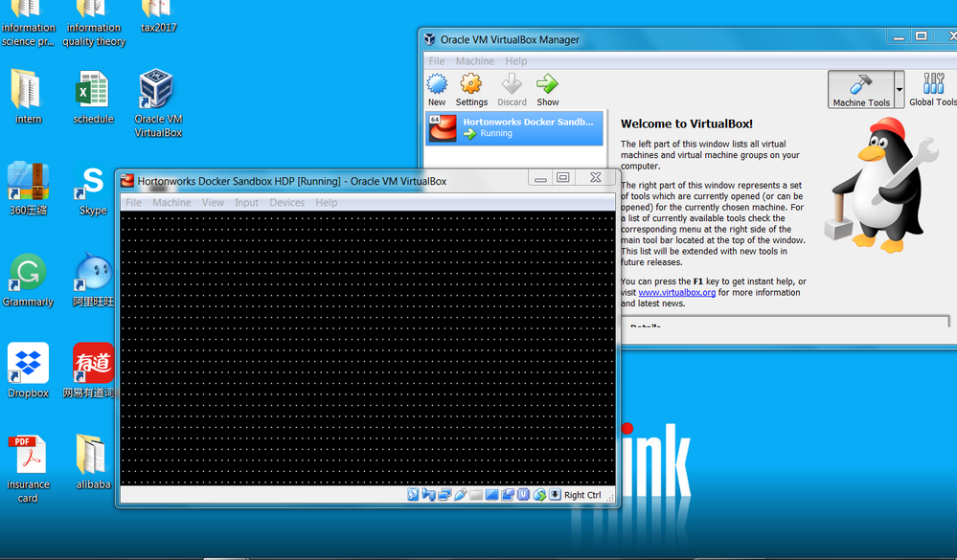Image resolution: width=957 pixels, height=560 pixels.
Task: Select the schedule Excel file on desktop
Action: tap(93, 98)
